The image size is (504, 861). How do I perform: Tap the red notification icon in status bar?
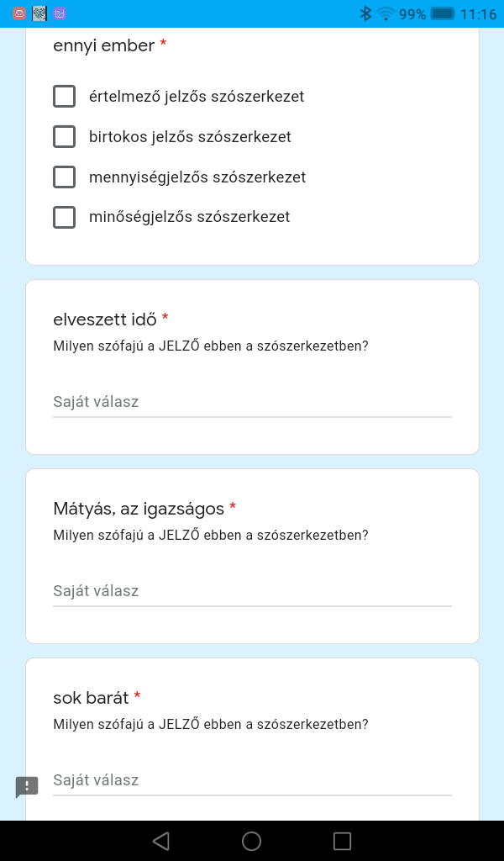click(x=19, y=13)
